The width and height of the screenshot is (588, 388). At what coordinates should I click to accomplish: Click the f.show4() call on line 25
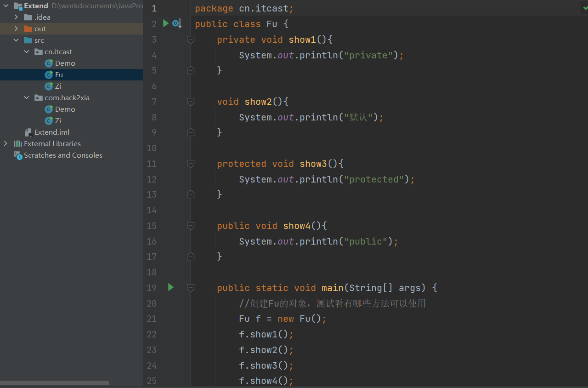(x=266, y=381)
